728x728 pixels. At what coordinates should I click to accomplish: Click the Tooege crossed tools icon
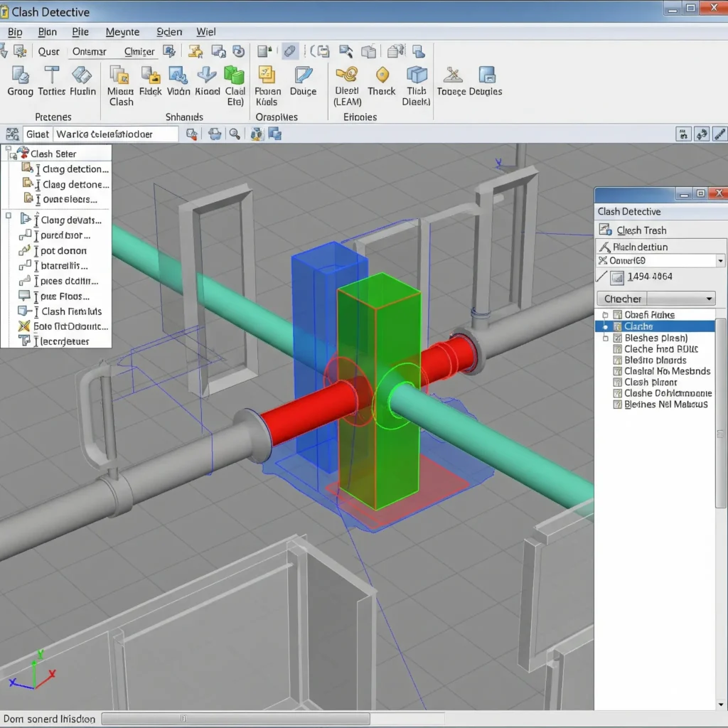[x=452, y=75]
